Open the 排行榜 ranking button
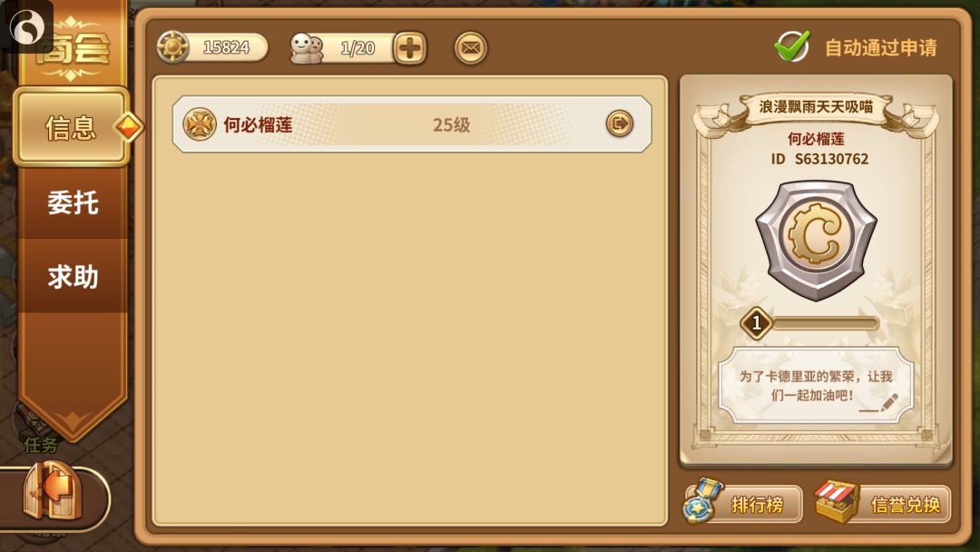980x552 pixels. coord(742,503)
